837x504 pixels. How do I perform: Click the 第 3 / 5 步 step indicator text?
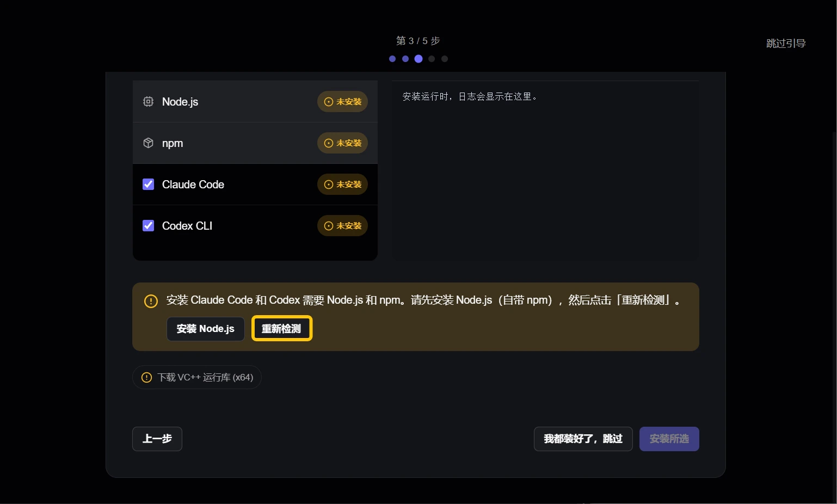tap(418, 41)
